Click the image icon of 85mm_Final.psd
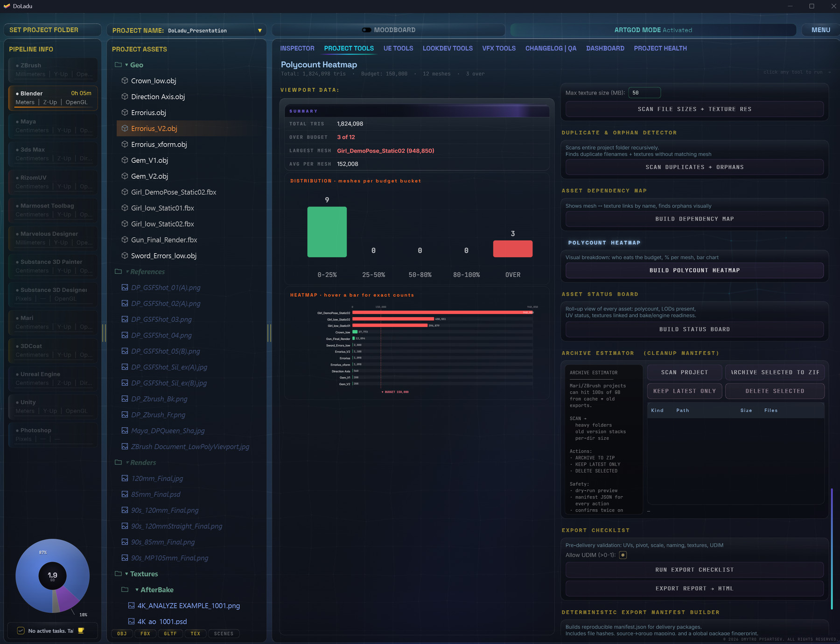This screenshot has width=840, height=644. coord(125,494)
